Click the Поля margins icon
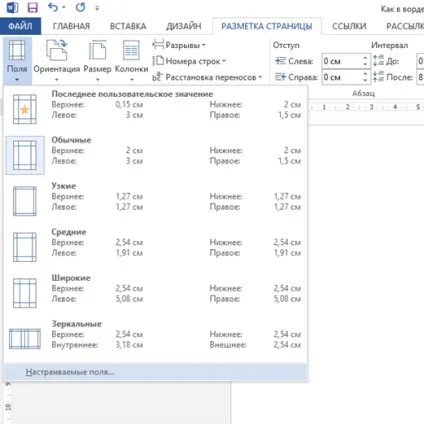Image resolution: width=424 pixels, height=424 pixels. (17, 50)
